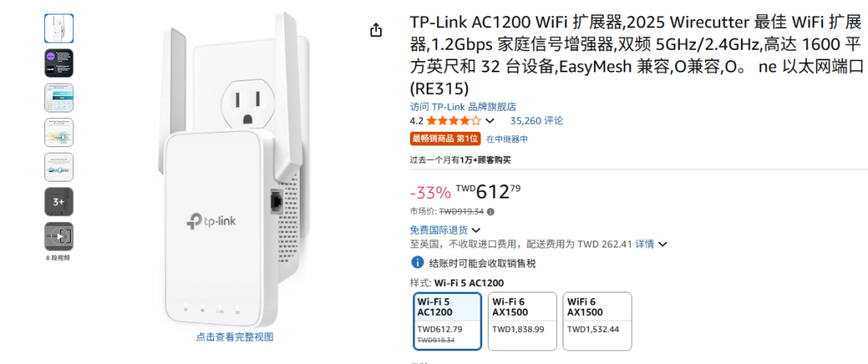Choose the WiFi 6 AX1500 option at TWD1,532.44
This screenshot has height=364, width=868.
(597, 321)
